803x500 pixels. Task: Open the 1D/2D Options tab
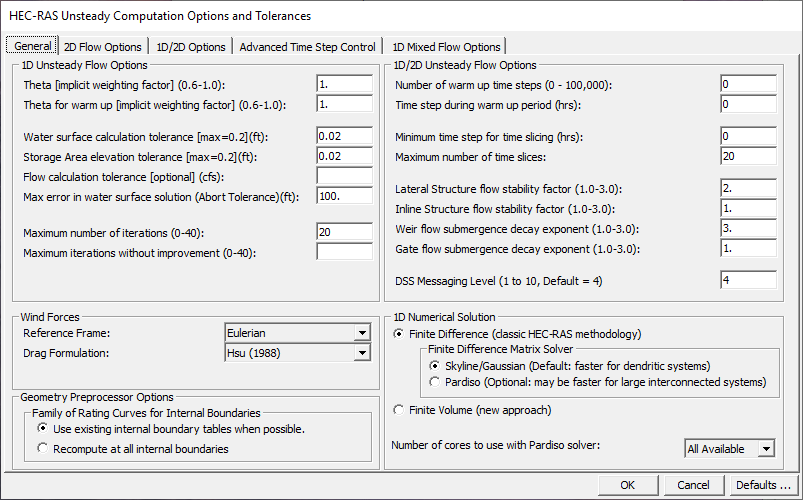coord(191,47)
